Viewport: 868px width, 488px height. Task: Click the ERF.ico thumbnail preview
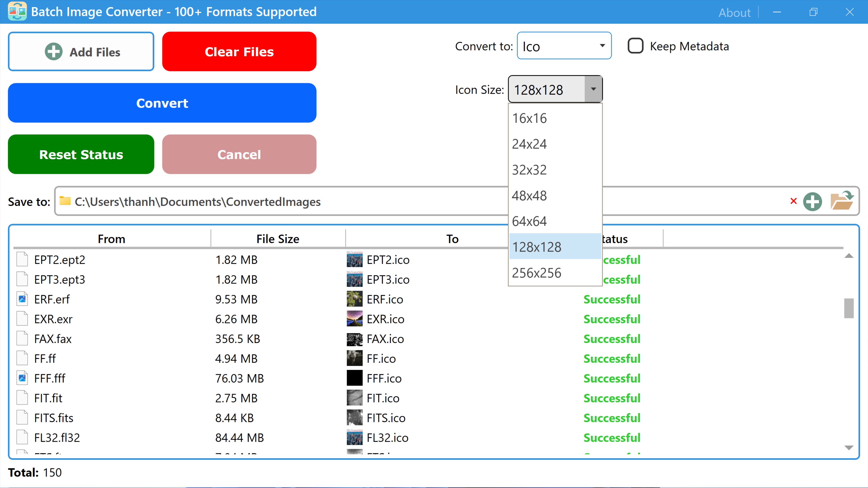pyautogui.click(x=354, y=299)
